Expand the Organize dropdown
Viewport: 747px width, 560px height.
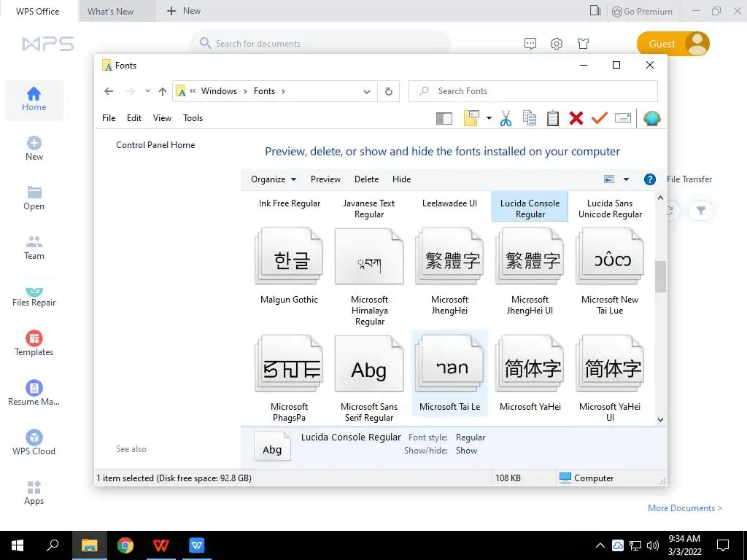tap(274, 179)
